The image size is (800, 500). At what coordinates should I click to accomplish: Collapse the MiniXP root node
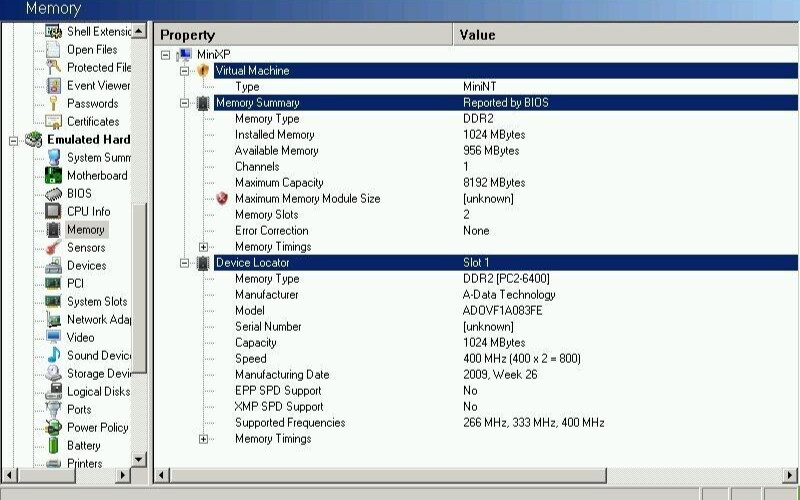coord(165,55)
